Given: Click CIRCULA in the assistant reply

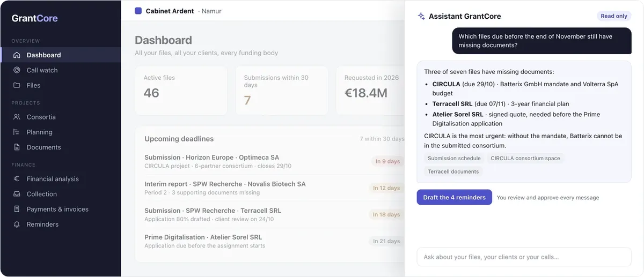Looking at the screenshot, I should click(447, 84).
